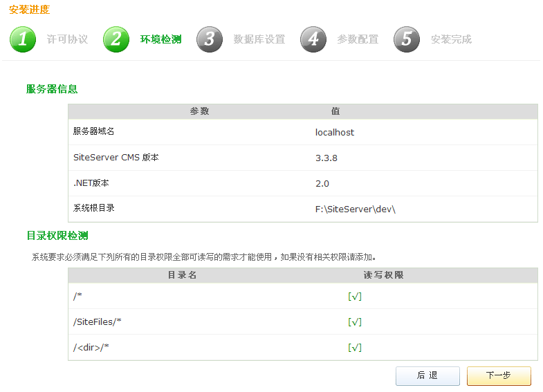This screenshot has height=392, width=543.
Task: Select the 许可协议 step label
Action: pyautogui.click(x=67, y=39)
